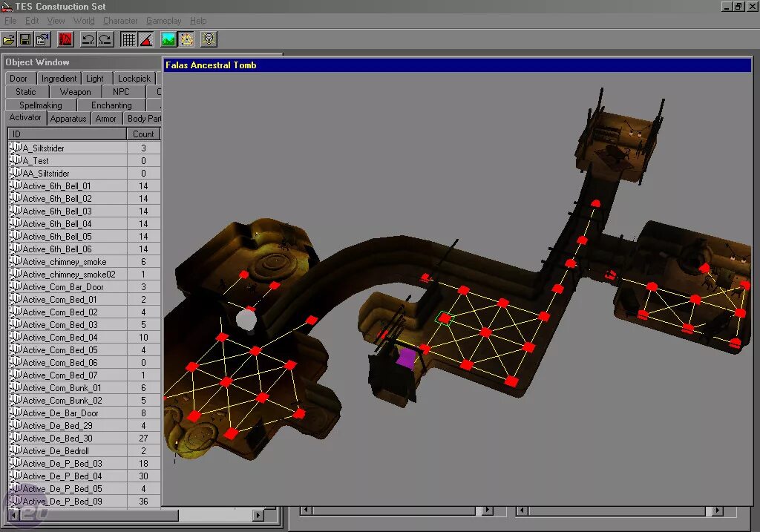Select Active_De_Bar_Door in the list

tap(85, 413)
